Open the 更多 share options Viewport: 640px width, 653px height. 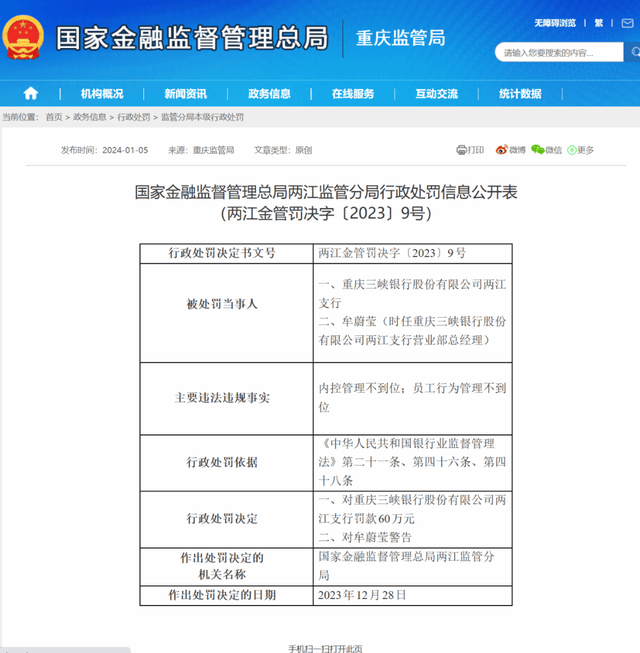[581, 150]
